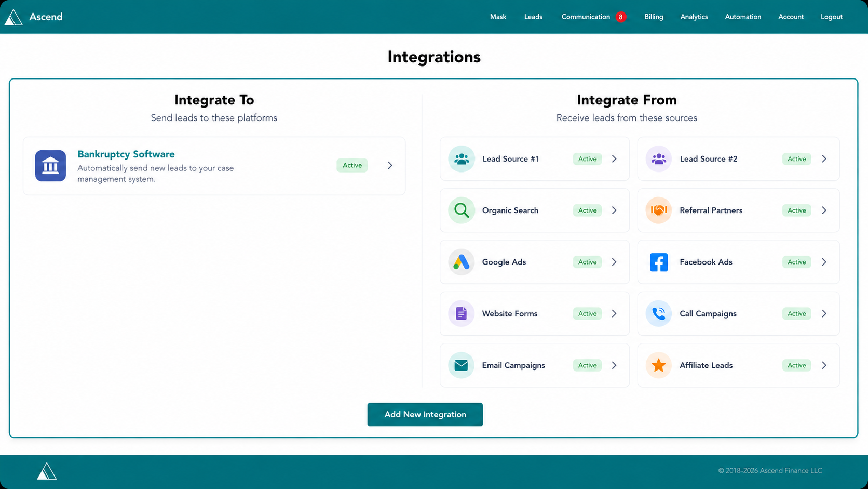Click the Bankruptcy Software bank building icon
Screen dimensions: 868x489
point(50,166)
